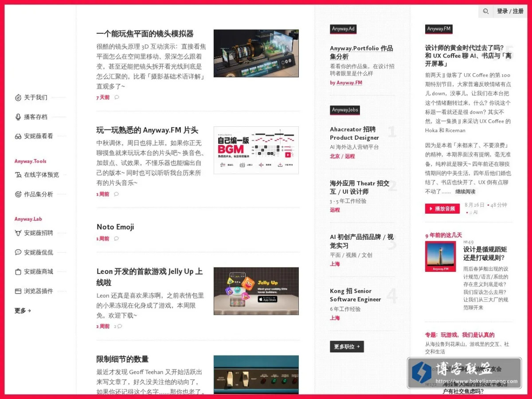Image resolution: width=532 pixels, height=399 pixels.
Task: Open podcast 设计师的黄金时代过去了吗
Action: click(468, 55)
